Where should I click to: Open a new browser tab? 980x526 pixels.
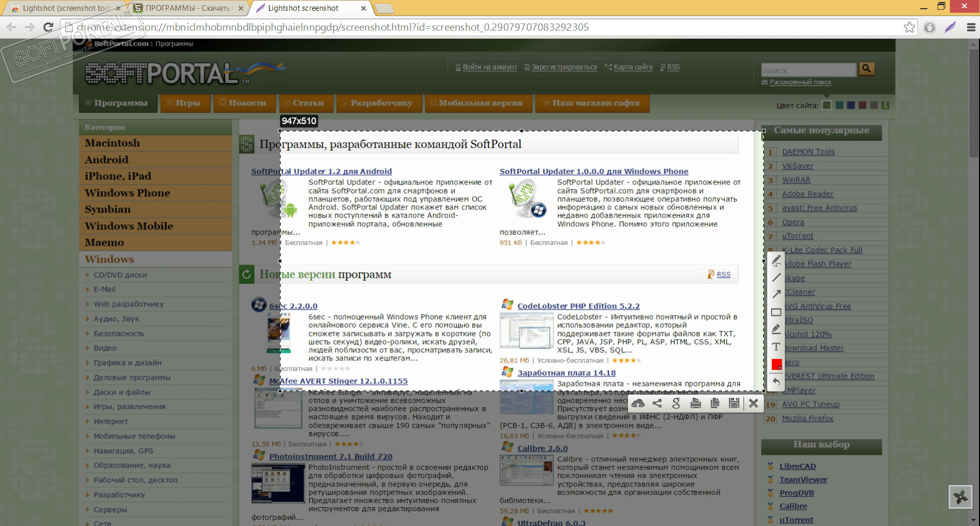point(384,8)
